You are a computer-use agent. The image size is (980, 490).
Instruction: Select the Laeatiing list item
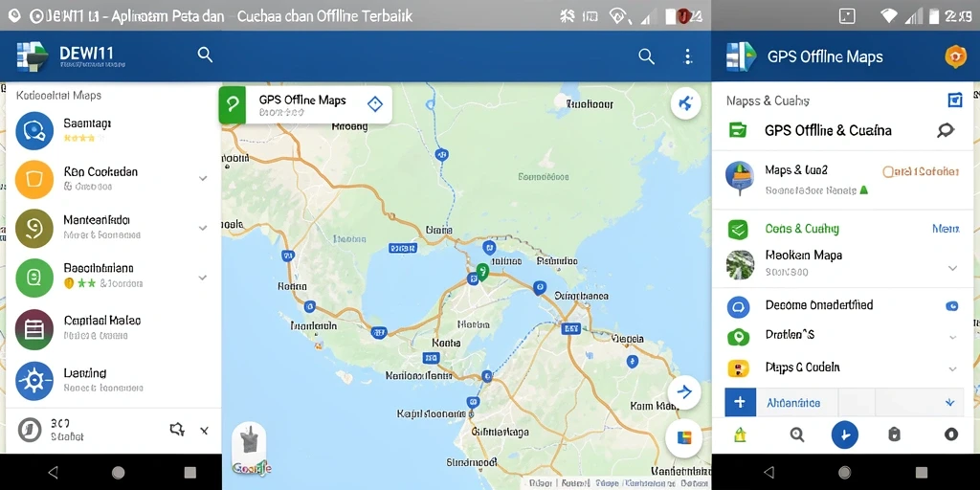pyautogui.click(x=113, y=381)
